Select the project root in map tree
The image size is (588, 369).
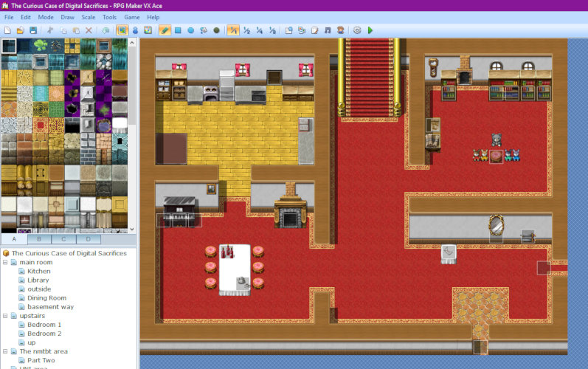tap(69, 253)
